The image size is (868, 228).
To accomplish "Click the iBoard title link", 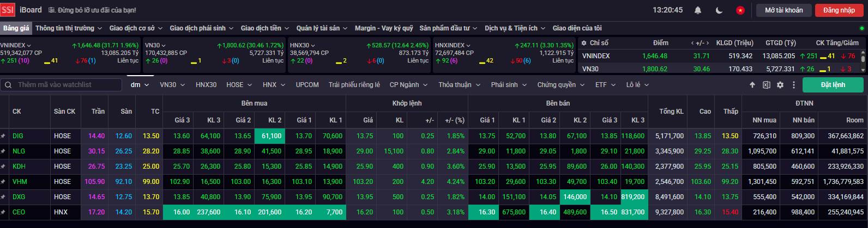I will [30, 10].
